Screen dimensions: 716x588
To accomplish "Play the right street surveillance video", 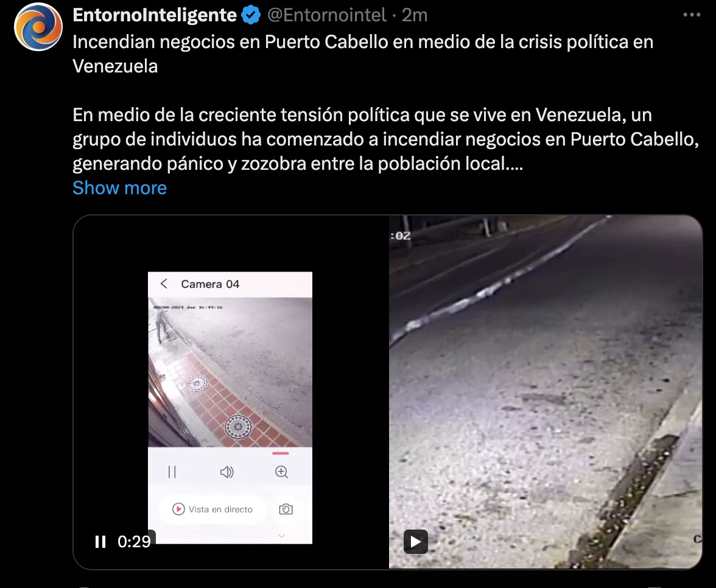I will 415,542.
